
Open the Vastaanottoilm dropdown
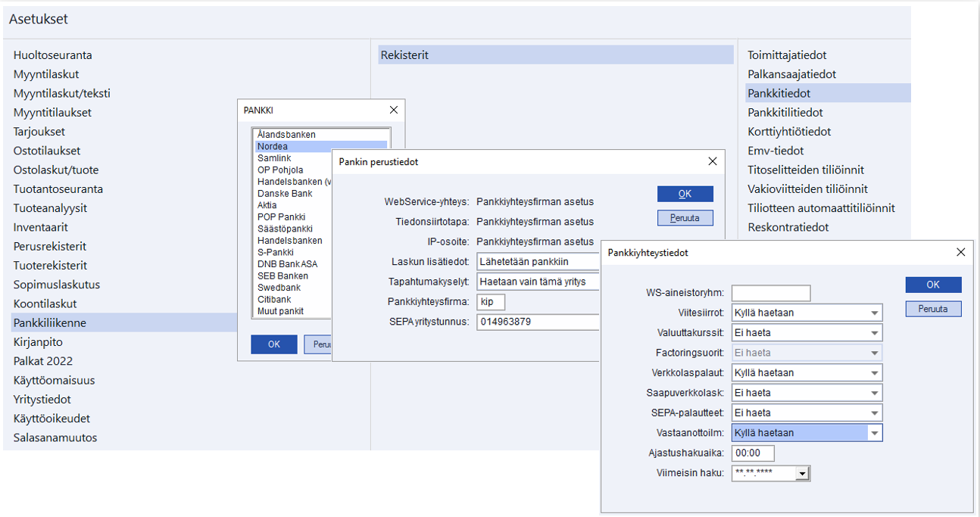pos(875,433)
